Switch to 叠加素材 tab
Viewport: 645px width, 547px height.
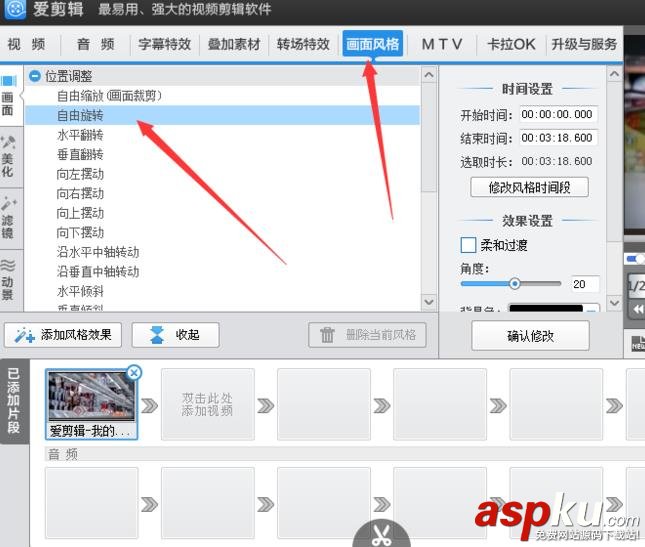234,44
